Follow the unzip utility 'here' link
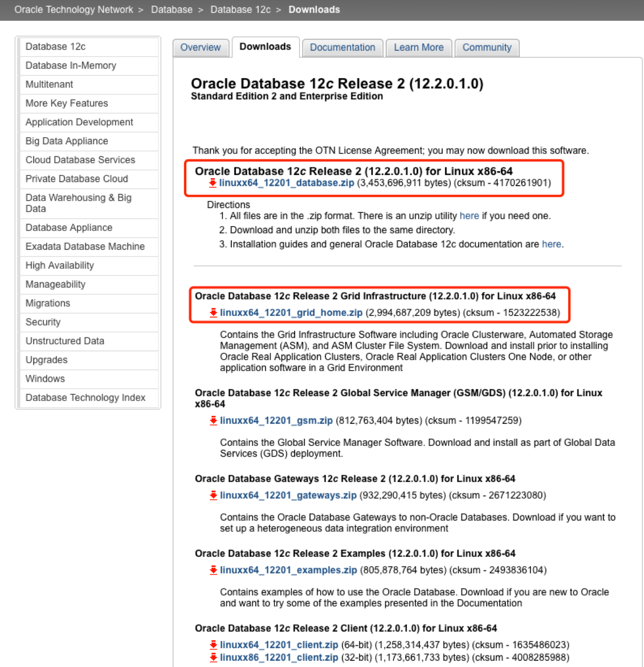 click(469, 216)
